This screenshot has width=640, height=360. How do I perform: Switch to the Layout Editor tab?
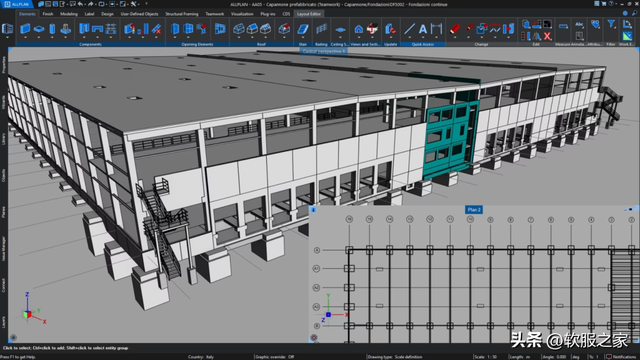(x=309, y=14)
